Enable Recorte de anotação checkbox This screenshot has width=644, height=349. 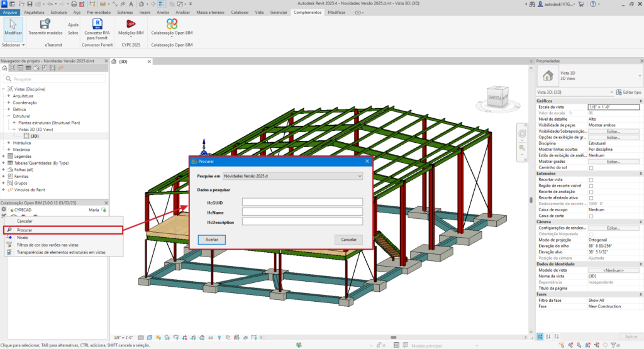(x=591, y=192)
